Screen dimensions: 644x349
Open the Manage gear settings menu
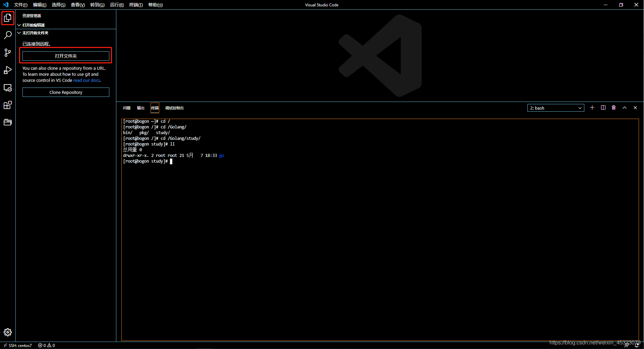click(8, 332)
